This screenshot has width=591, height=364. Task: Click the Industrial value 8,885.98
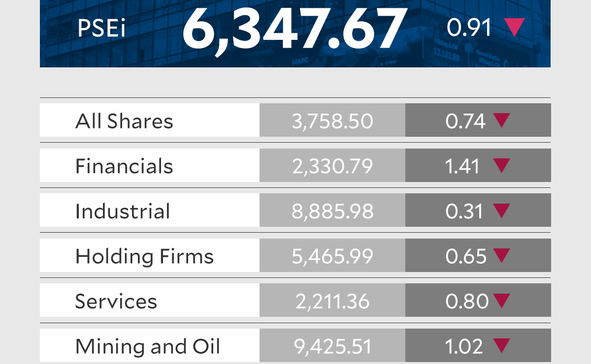click(x=332, y=212)
